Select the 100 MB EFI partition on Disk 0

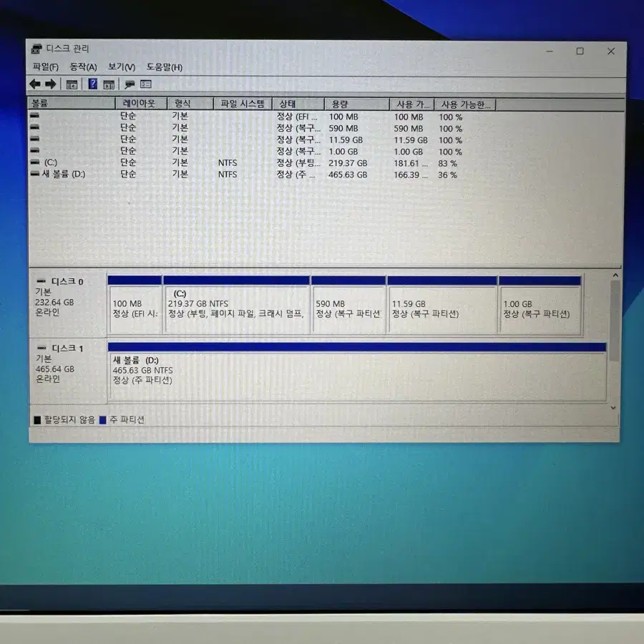[x=135, y=305]
